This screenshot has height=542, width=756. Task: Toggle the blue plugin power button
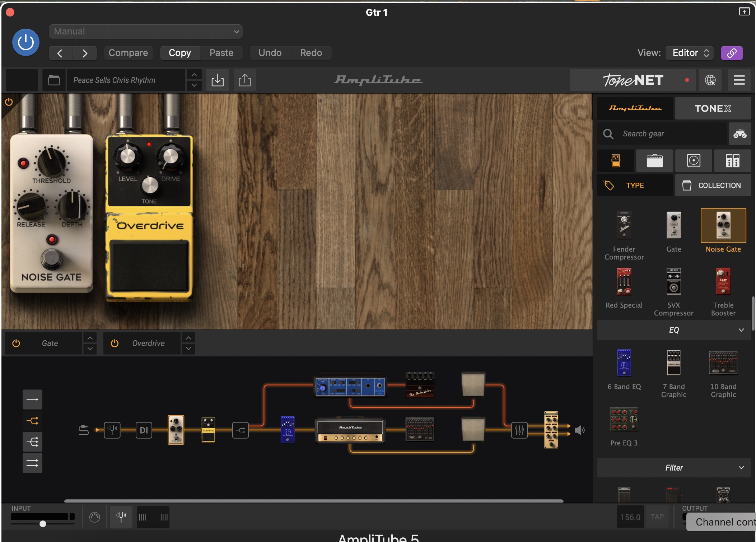(26, 42)
